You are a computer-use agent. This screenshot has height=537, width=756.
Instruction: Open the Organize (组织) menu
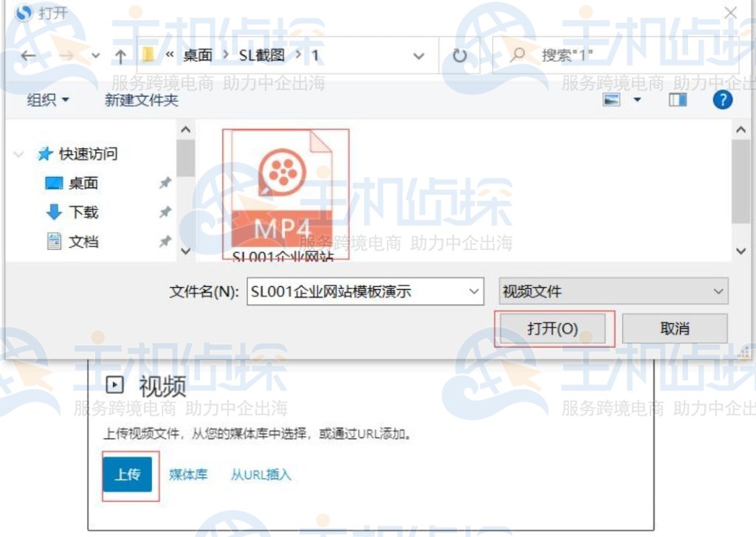48,100
